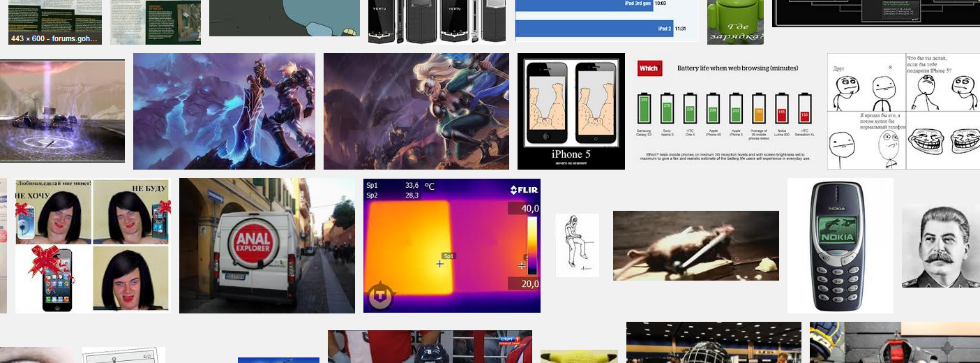This screenshot has width=980, height=363.
Task: Open the goalie equipment close-up photo
Action: (x=895, y=343)
